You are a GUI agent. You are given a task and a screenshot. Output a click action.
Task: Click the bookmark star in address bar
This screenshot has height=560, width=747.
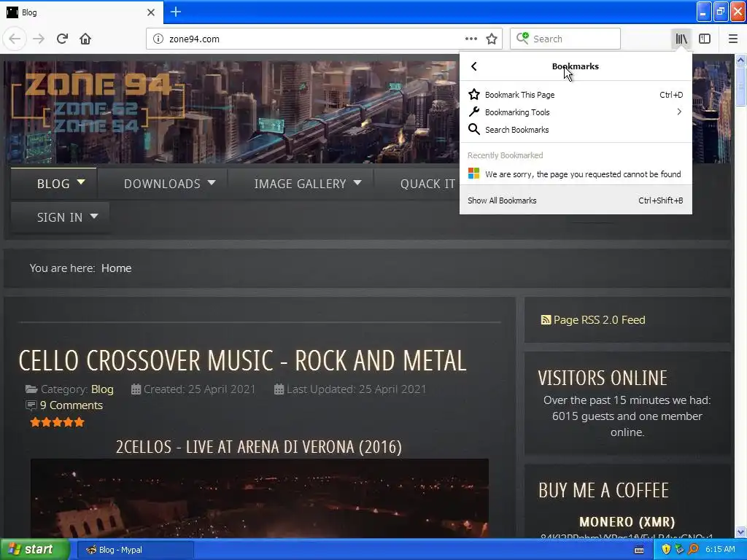pos(492,39)
